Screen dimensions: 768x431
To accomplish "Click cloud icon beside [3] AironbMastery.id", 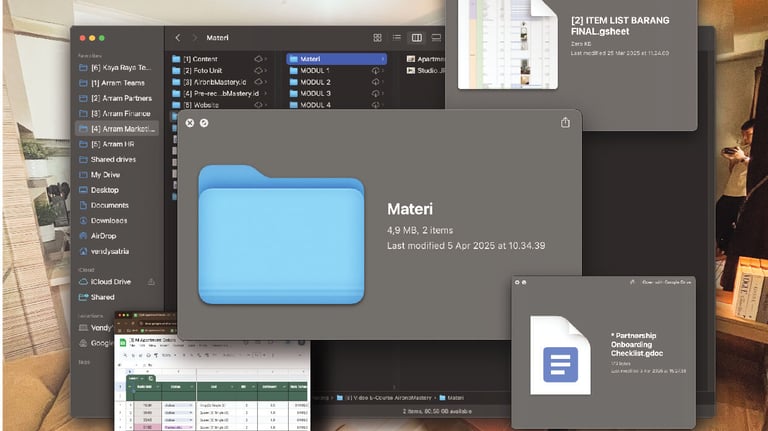I will 258,82.
